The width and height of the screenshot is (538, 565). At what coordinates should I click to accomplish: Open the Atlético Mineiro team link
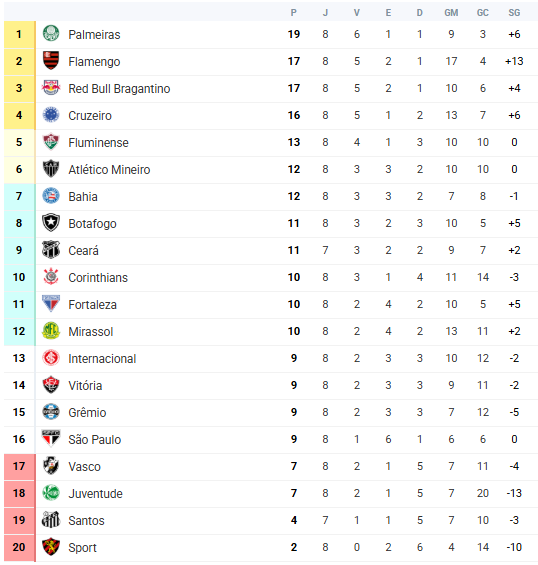109,170
